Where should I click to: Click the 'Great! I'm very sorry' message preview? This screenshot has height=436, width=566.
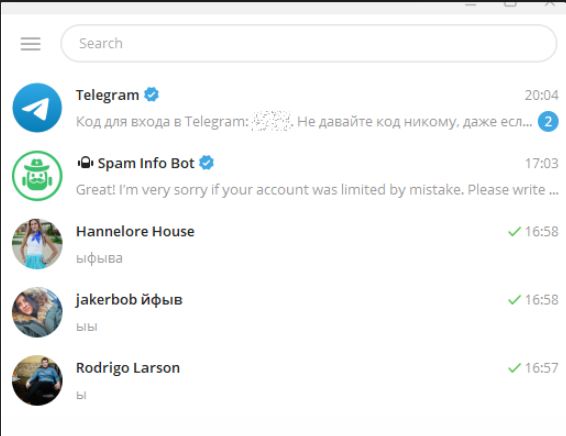(317, 190)
